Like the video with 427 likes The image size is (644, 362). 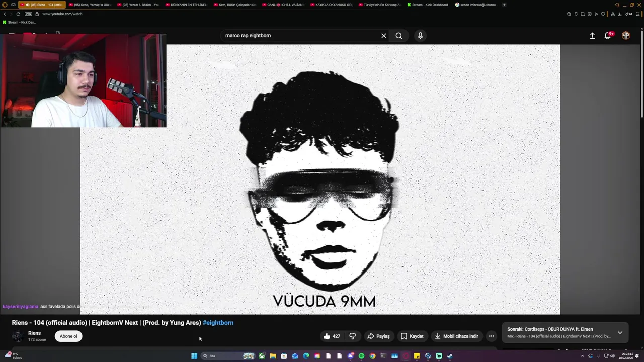332,336
